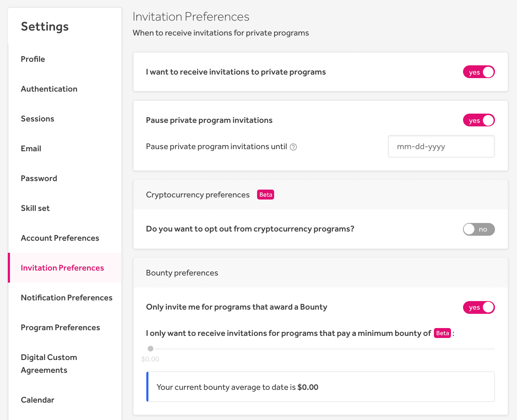Open Notification Preferences page
The image size is (517, 420).
[x=67, y=298]
